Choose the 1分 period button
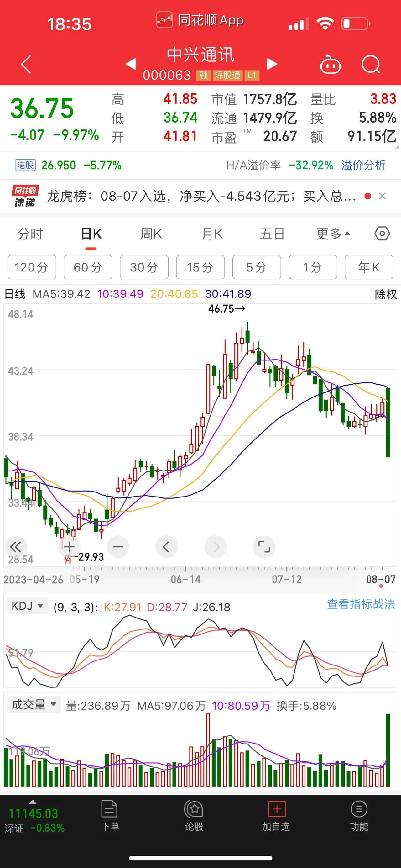Image resolution: width=401 pixels, height=868 pixels. [313, 267]
